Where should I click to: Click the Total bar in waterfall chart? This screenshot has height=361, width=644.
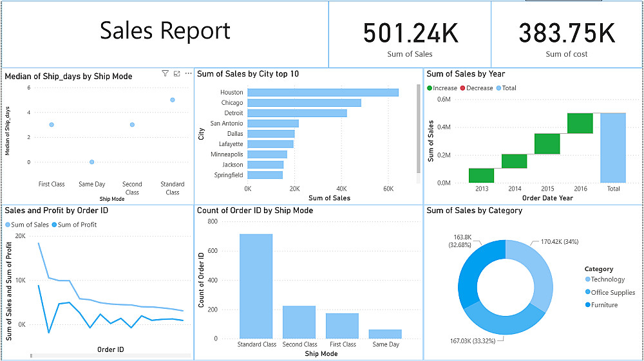pos(613,148)
